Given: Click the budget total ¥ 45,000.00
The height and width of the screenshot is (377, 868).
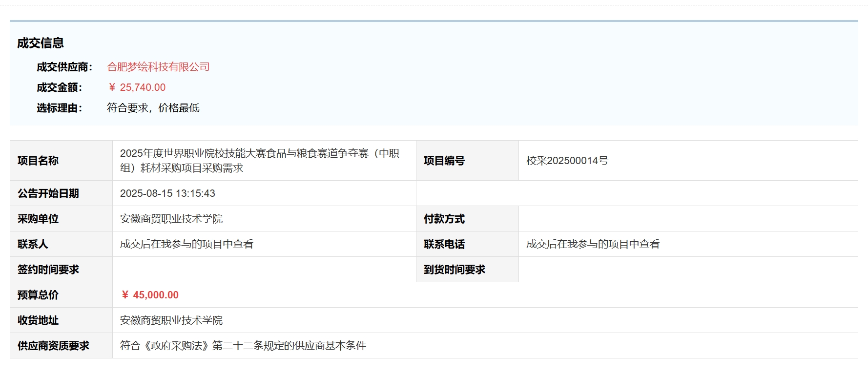Looking at the screenshot, I should pyautogui.click(x=150, y=295).
